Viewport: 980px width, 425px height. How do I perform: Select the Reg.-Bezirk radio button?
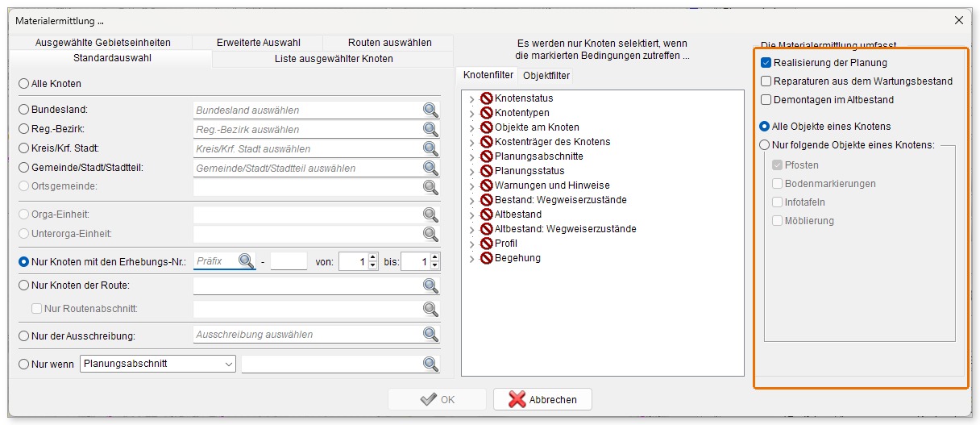tap(24, 129)
